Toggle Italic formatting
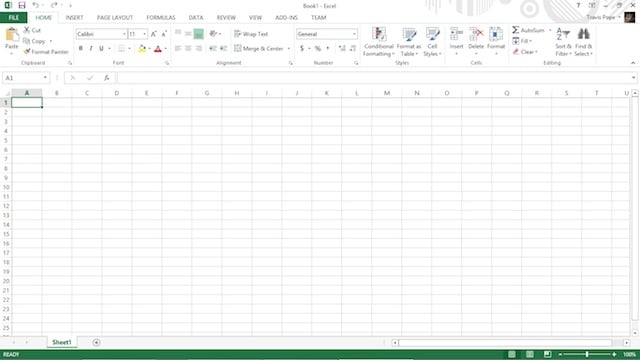This screenshot has width=640, height=360. (x=91, y=49)
